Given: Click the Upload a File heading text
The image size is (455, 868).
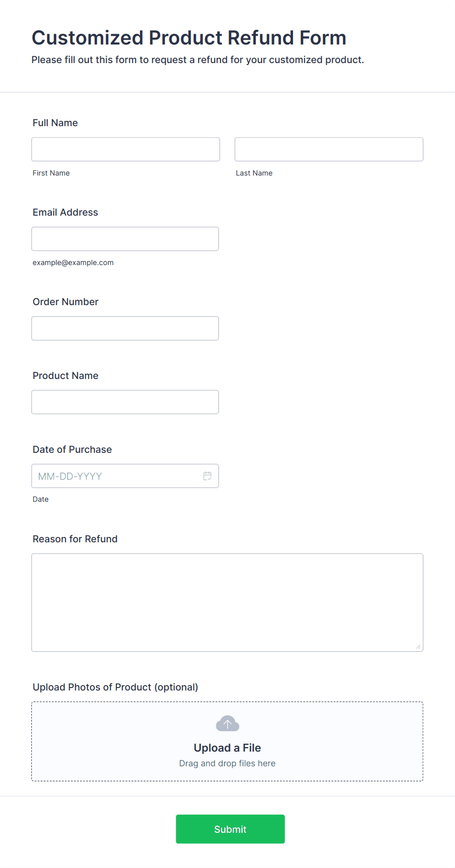Looking at the screenshot, I should click(x=227, y=748).
